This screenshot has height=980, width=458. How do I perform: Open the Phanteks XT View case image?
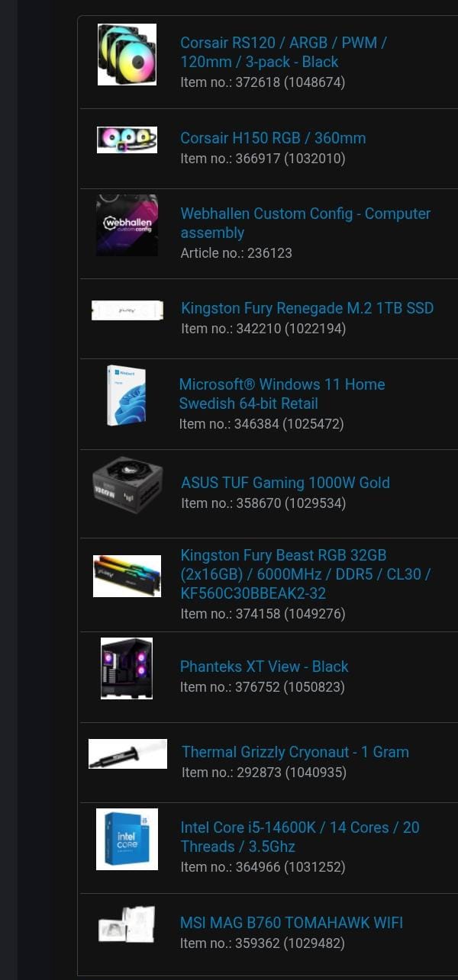[127, 668]
